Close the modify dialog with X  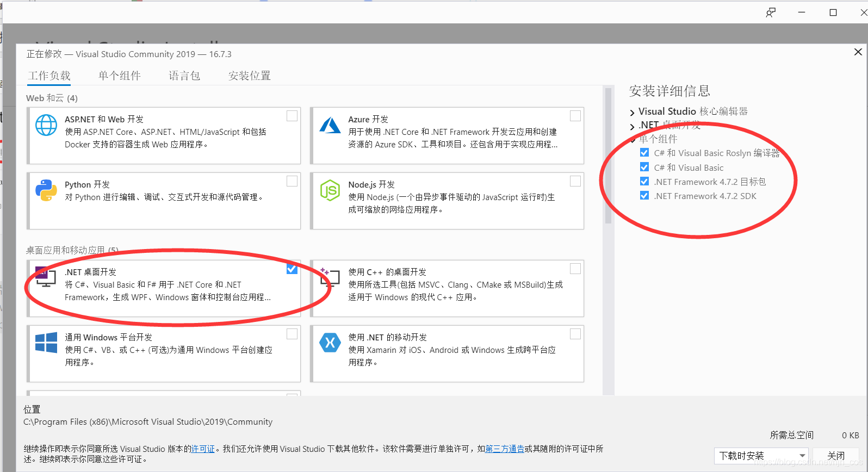[858, 52]
